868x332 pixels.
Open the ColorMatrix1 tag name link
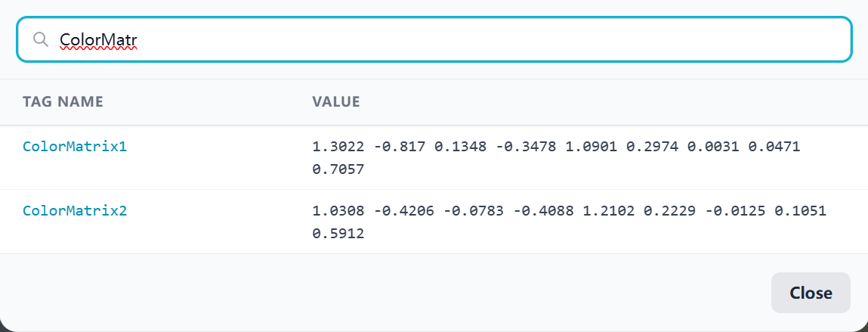[75, 147]
